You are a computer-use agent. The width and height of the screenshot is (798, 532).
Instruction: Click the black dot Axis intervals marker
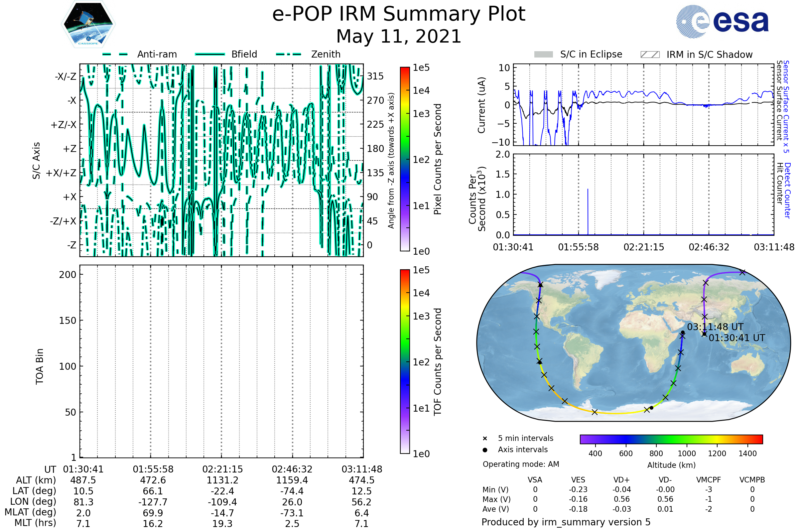click(x=485, y=450)
